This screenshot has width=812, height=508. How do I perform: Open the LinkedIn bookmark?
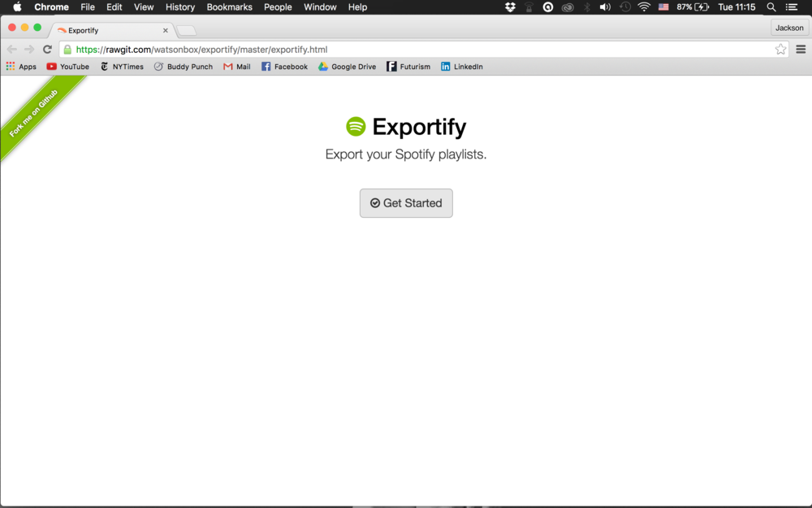[x=461, y=66]
